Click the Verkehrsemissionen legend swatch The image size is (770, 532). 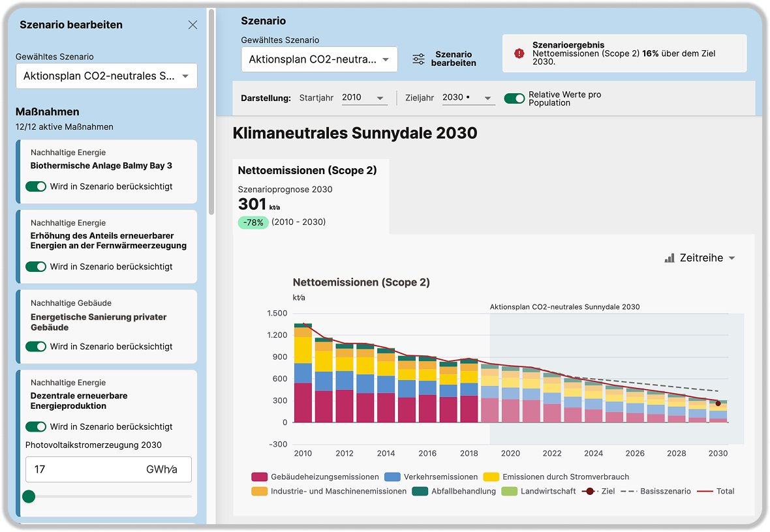click(x=392, y=477)
